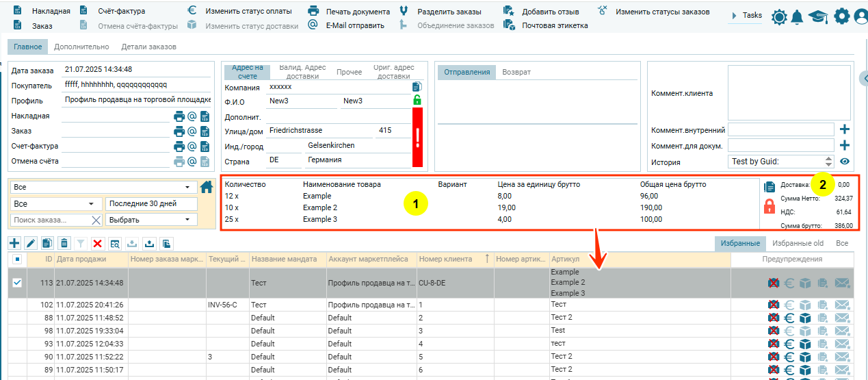Click the 'Поиск заказа' search field

point(50,220)
